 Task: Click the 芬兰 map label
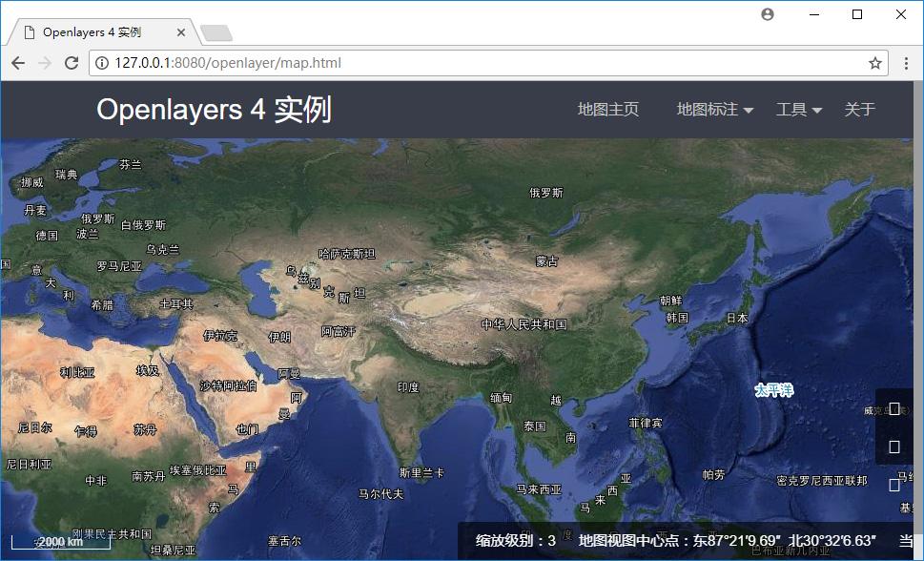(x=131, y=165)
